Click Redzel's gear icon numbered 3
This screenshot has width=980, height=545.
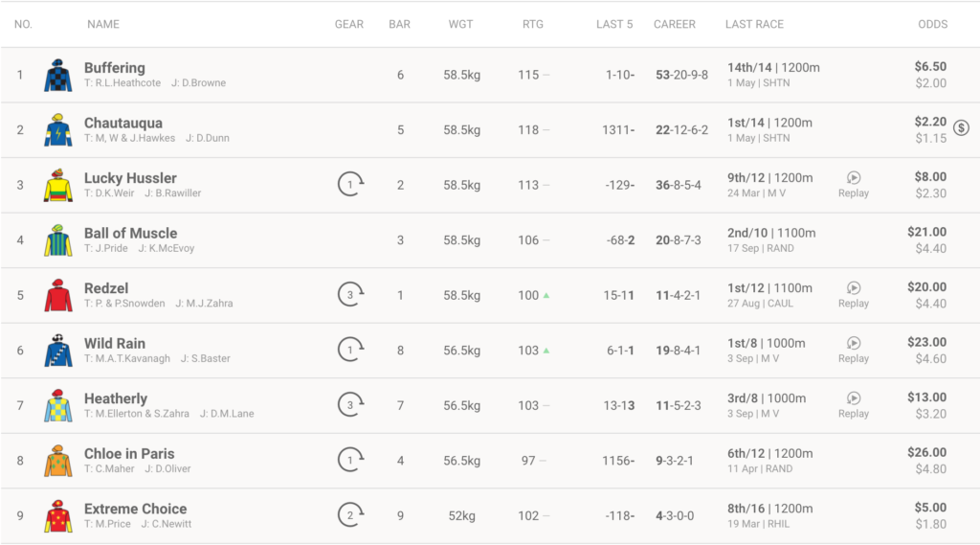coord(350,295)
